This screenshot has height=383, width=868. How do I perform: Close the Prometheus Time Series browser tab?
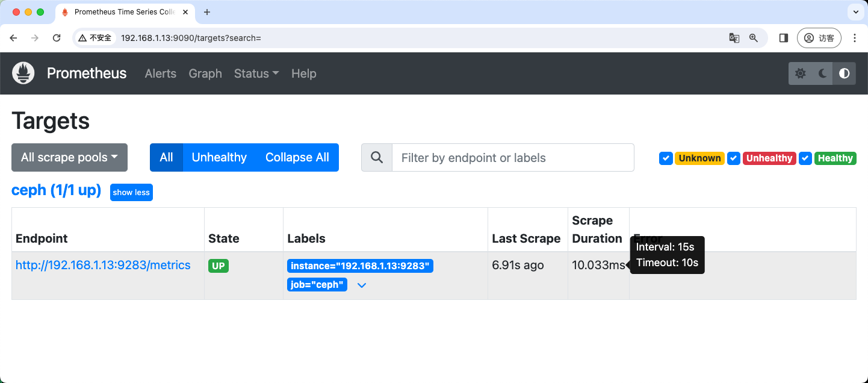187,12
